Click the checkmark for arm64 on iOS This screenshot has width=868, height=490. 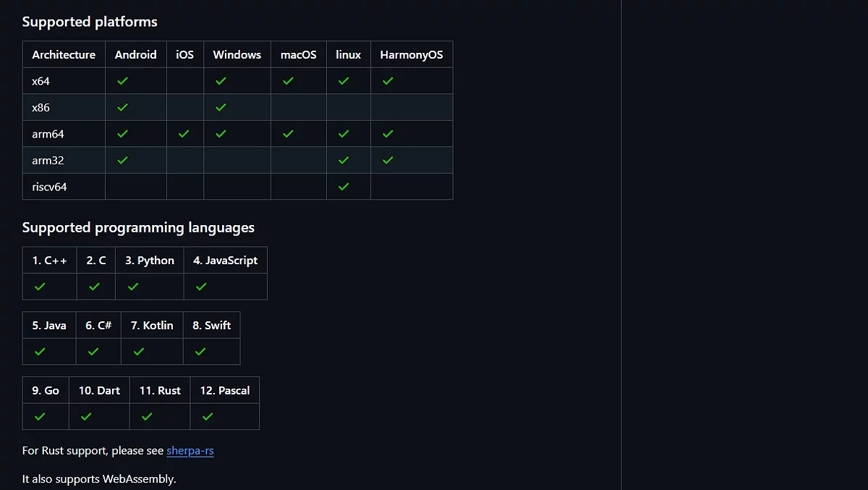[184, 134]
